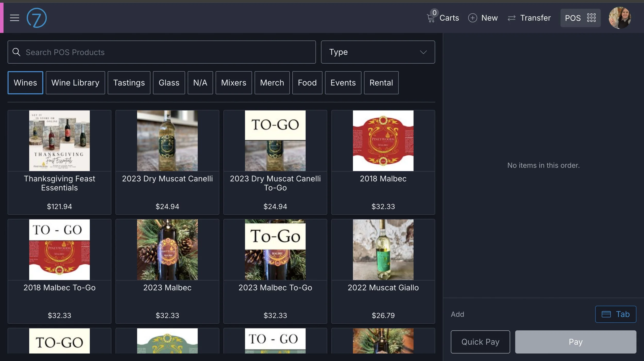Open the apps grid next to POS label
Viewport: 644px width, 361px height.
click(x=591, y=18)
